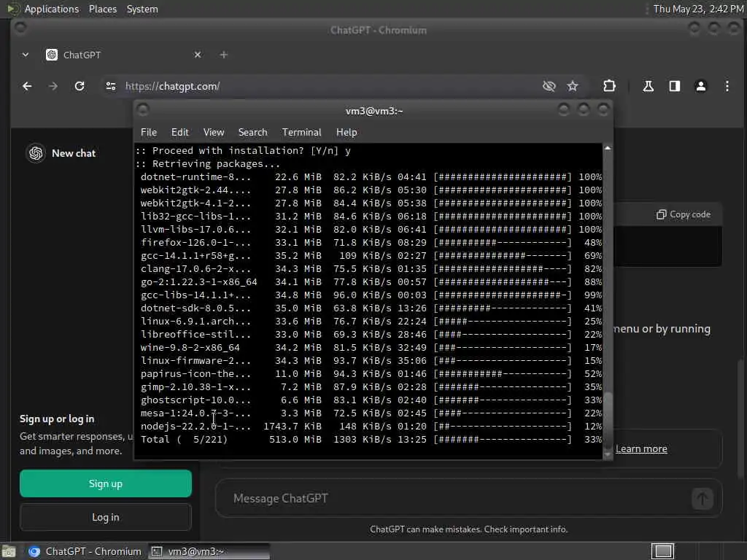This screenshot has height=560, width=747.
Task: Open the Chromium three-dot menu
Action: pyautogui.click(x=727, y=86)
